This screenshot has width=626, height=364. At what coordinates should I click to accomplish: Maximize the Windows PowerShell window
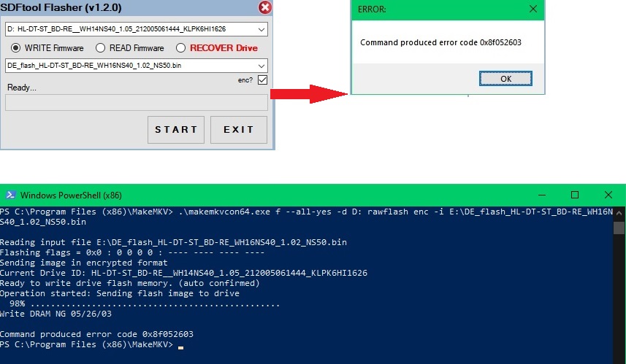coord(574,195)
